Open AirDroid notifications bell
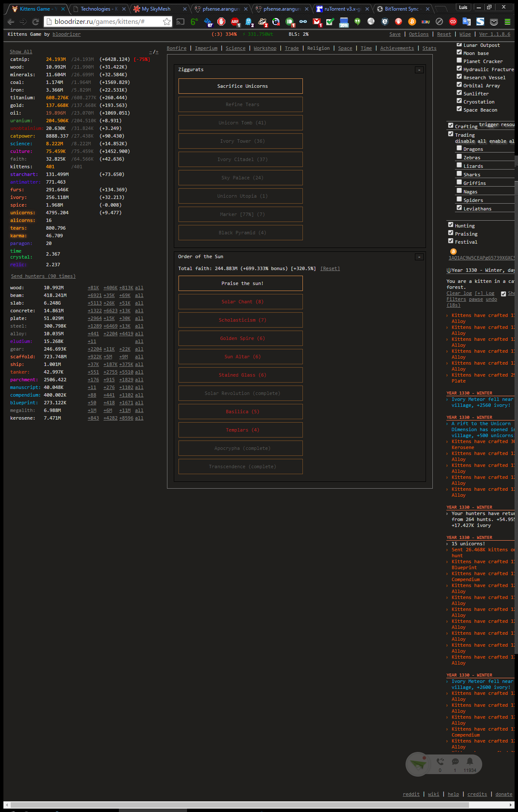Screen dimensions: 518x812 pos(469,761)
